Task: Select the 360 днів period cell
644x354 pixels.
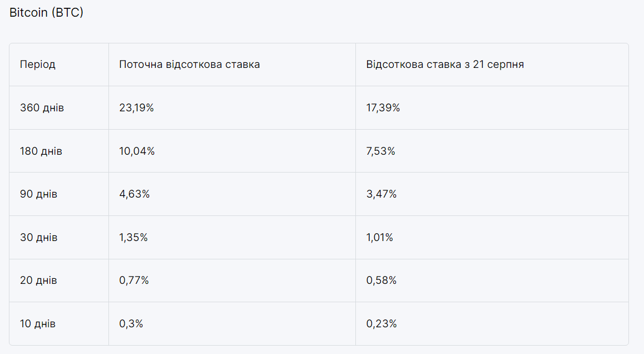Action: pyautogui.click(x=42, y=108)
